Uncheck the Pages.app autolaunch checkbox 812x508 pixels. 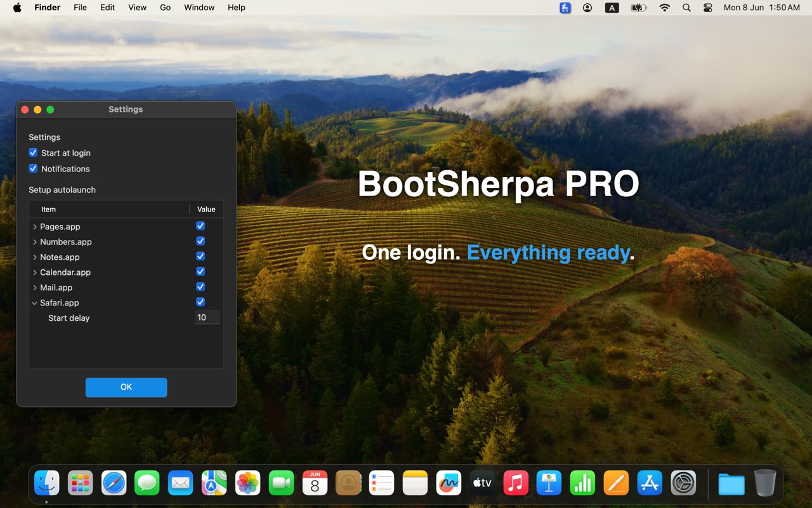point(200,225)
